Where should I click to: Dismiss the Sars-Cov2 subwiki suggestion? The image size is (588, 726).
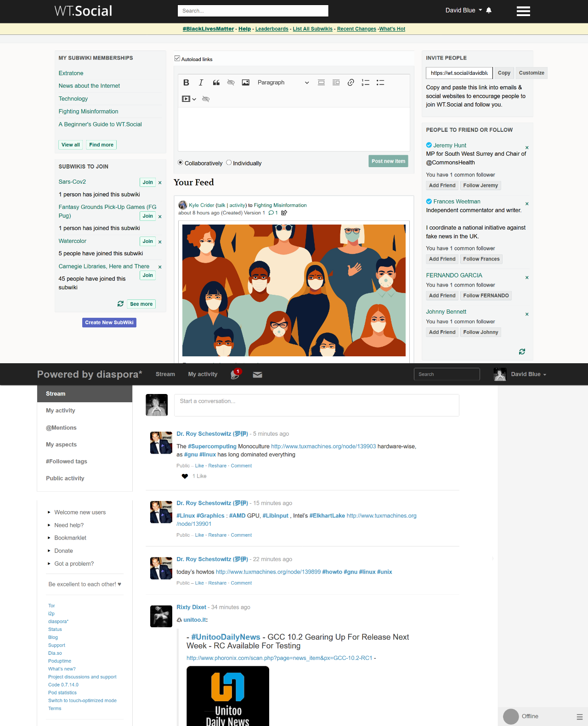(160, 183)
